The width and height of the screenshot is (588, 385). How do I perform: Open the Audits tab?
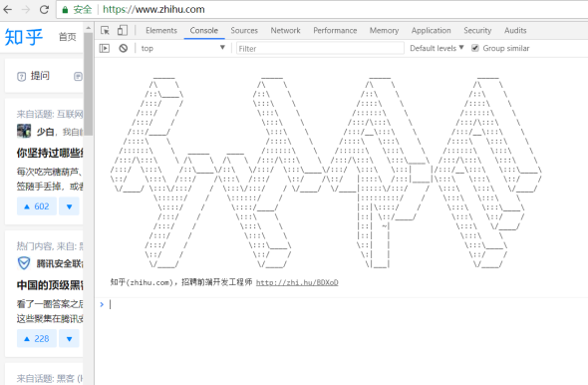pyautogui.click(x=515, y=30)
